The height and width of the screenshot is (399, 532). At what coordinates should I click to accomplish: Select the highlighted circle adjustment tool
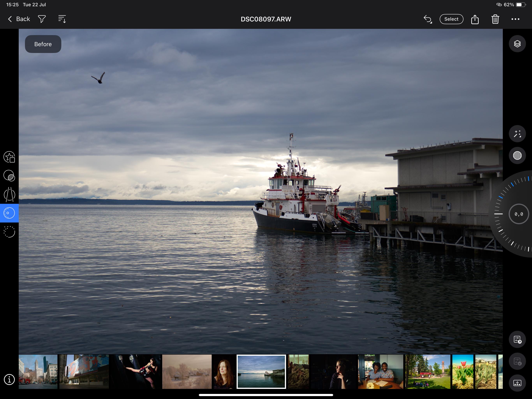(9, 213)
